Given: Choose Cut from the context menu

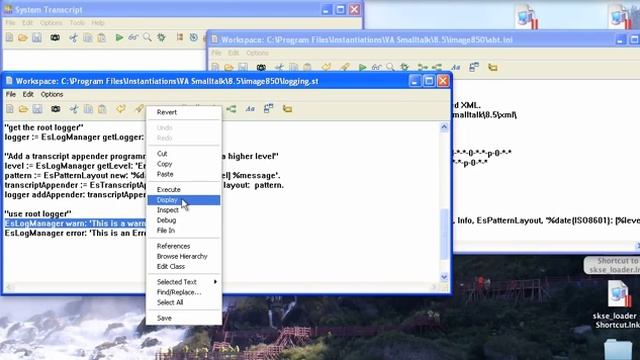Looking at the screenshot, I should 184,154.
